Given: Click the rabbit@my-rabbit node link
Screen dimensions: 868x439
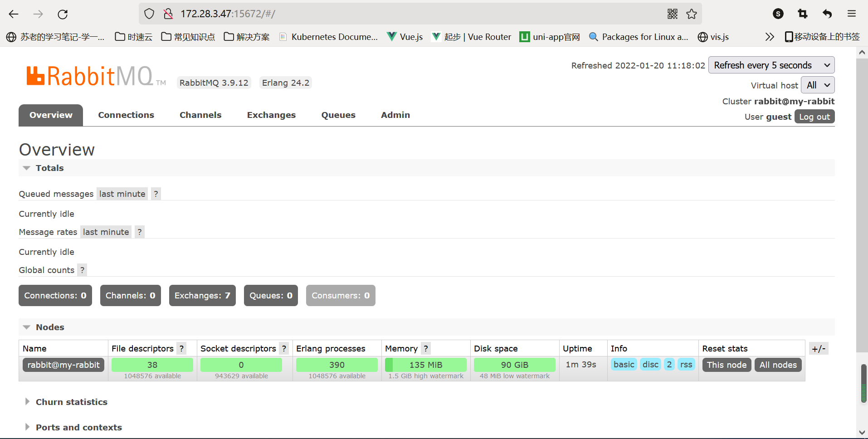Looking at the screenshot, I should tap(63, 365).
